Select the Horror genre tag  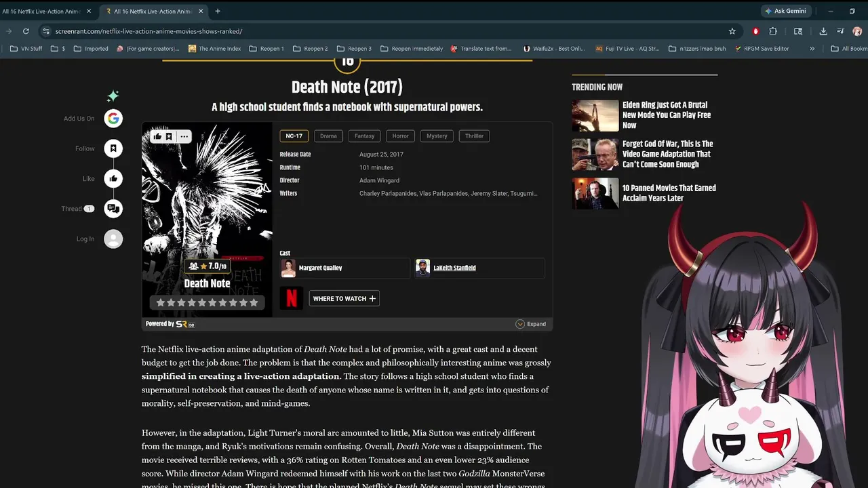[401, 136]
